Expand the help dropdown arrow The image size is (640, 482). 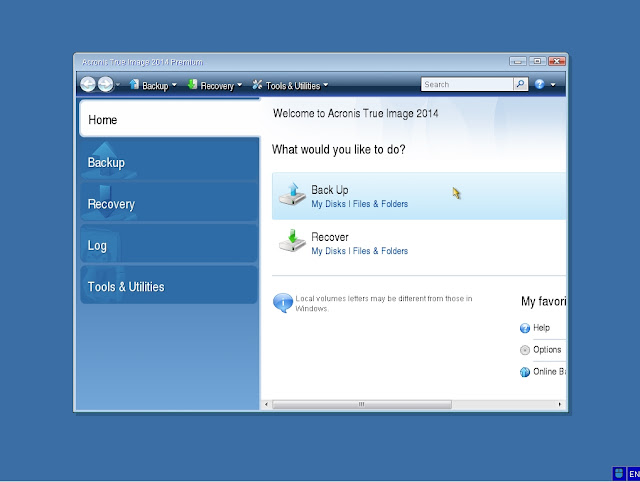pos(553,85)
